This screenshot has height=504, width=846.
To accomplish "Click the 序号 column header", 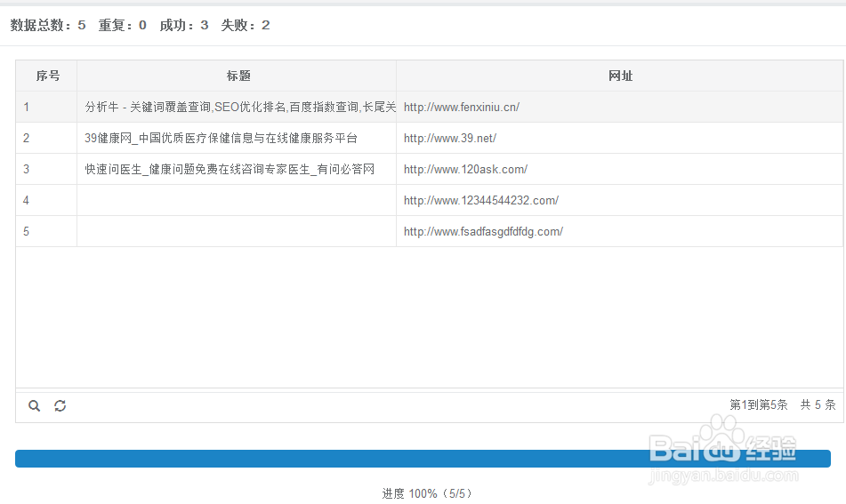I will tap(47, 76).
